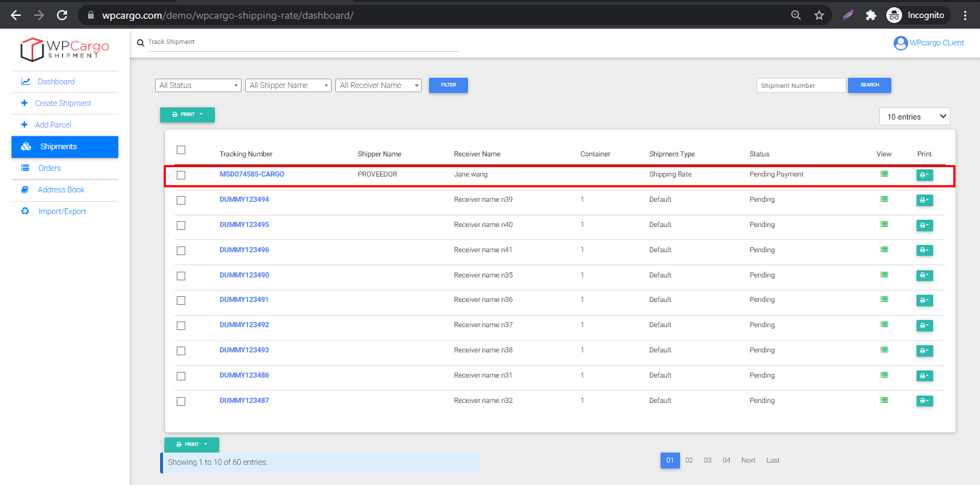Open tracking link DUMMY123495
The height and width of the screenshot is (485, 980).
[x=244, y=225]
